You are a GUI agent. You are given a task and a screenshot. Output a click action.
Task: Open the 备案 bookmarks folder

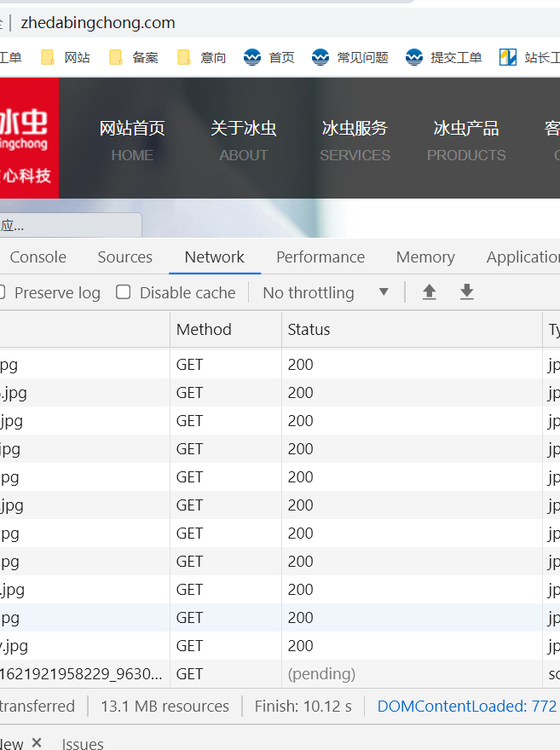[134, 57]
